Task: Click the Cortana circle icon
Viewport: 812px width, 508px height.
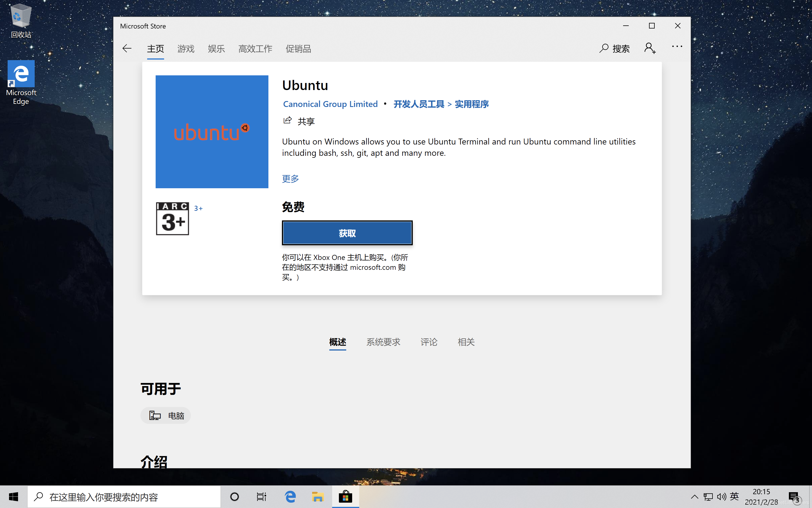Action: coord(235,497)
